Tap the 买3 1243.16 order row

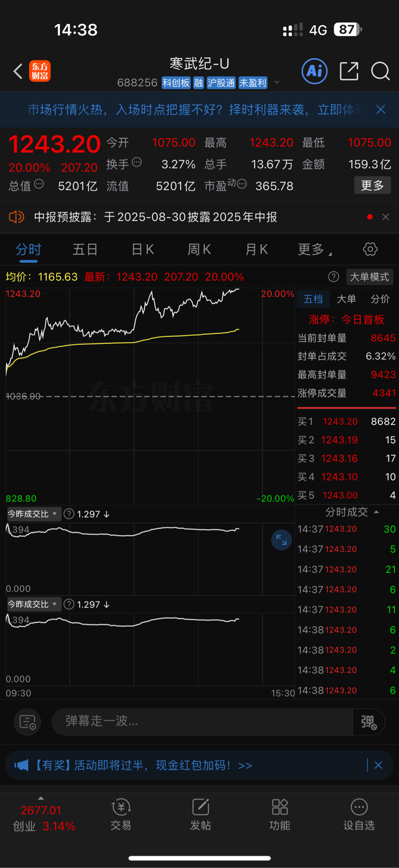pyautogui.click(x=347, y=458)
